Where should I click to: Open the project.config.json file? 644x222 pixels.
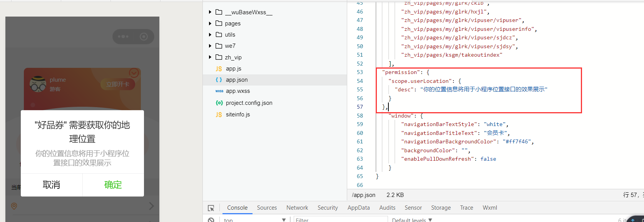click(x=249, y=103)
